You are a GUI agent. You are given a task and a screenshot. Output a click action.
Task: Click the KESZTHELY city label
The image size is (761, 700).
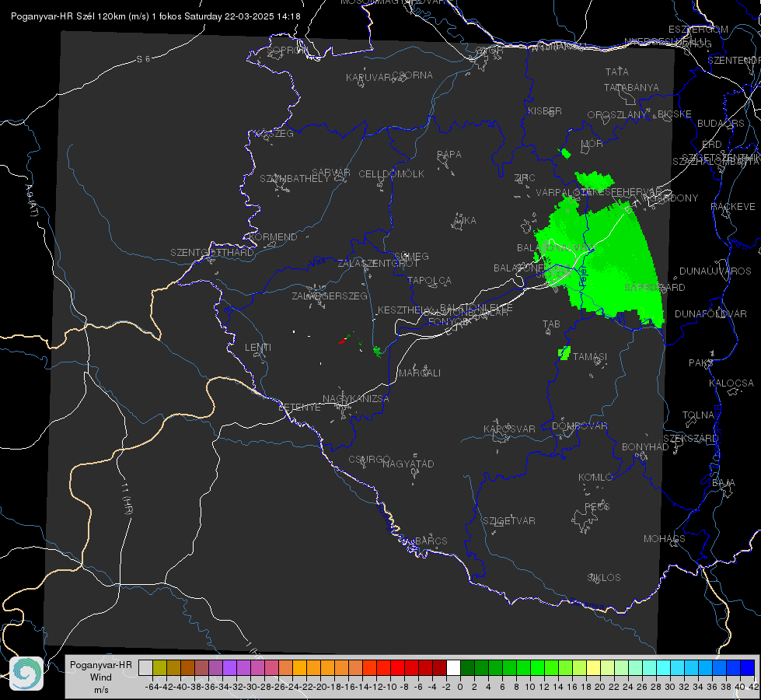[x=405, y=310]
